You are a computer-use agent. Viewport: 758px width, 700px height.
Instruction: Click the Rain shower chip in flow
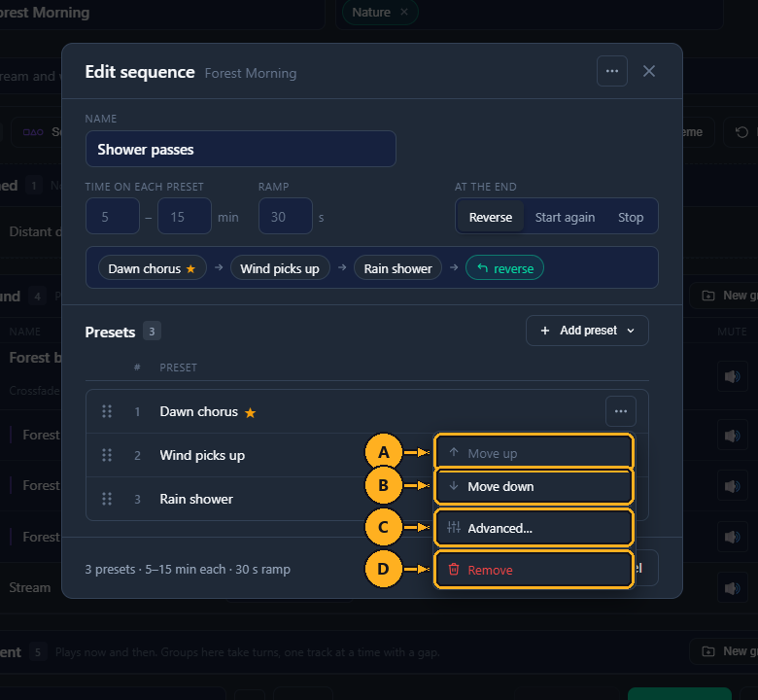[x=397, y=268]
